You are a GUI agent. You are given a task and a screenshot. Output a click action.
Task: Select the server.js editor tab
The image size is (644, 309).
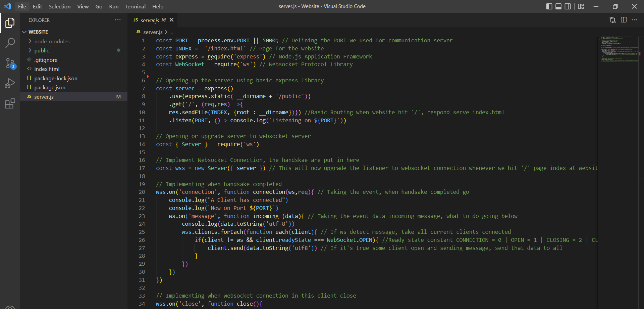pyautogui.click(x=153, y=20)
